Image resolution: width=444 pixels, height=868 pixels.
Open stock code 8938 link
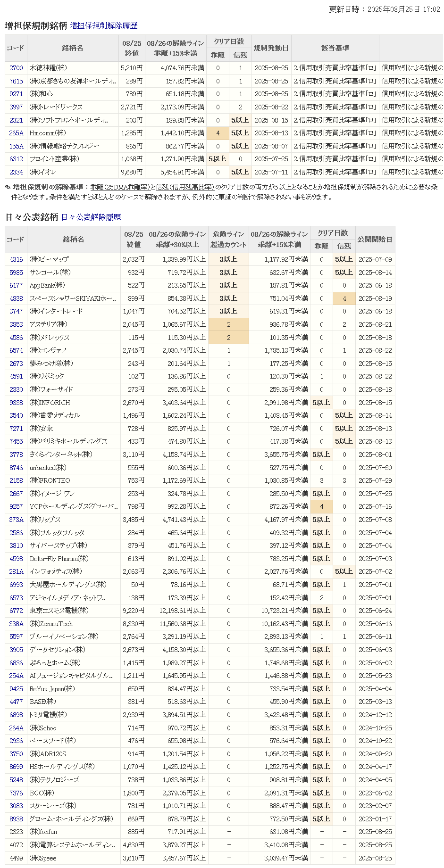pyautogui.click(x=16, y=819)
